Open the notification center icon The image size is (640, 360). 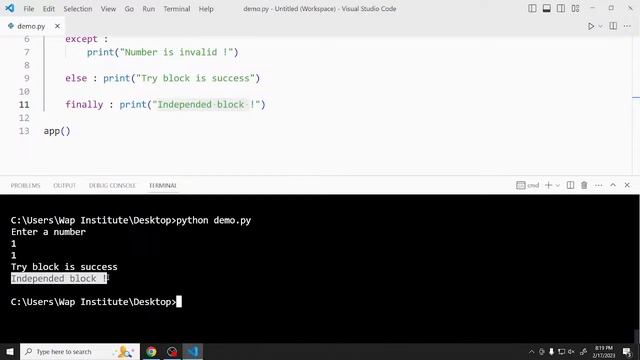(x=627, y=351)
